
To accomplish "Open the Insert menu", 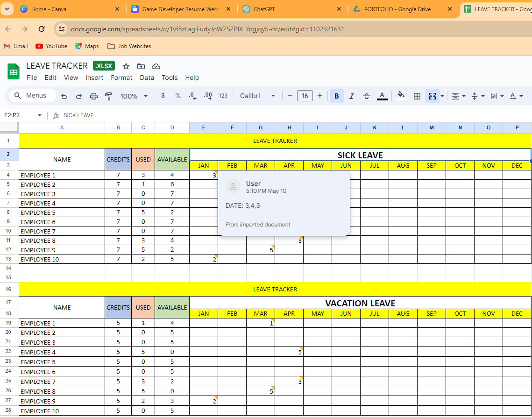I will [x=94, y=78].
